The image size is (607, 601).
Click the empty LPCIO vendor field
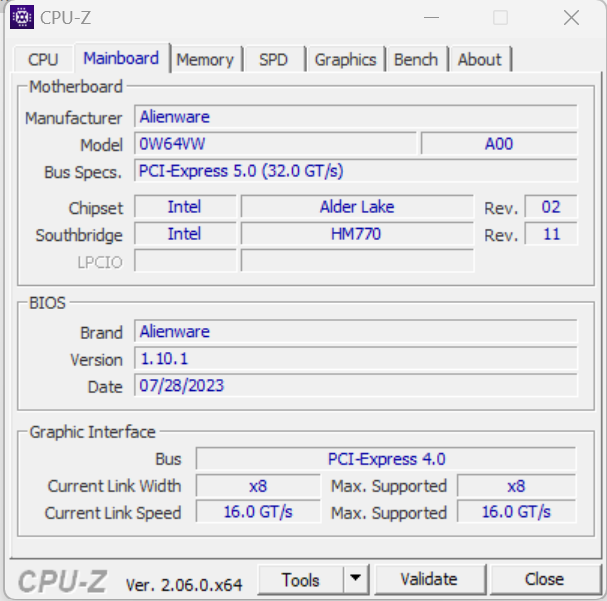click(x=185, y=261)
